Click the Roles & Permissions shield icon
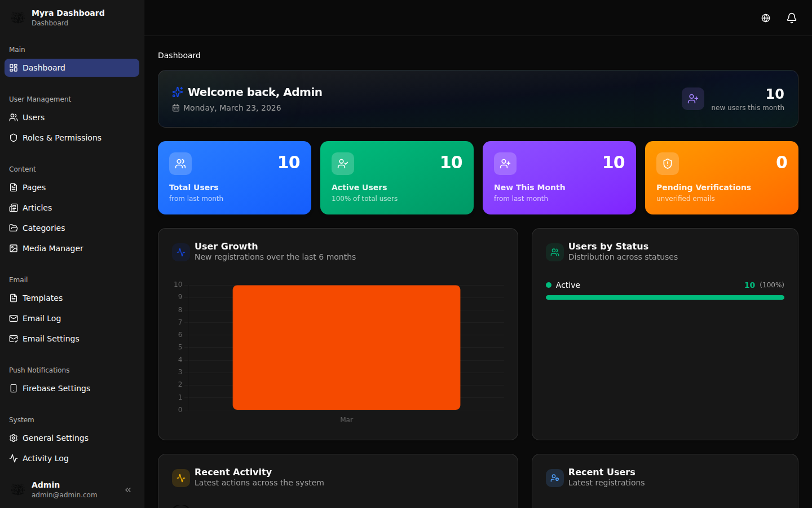812x508 pixels. [x=14, y=138]
